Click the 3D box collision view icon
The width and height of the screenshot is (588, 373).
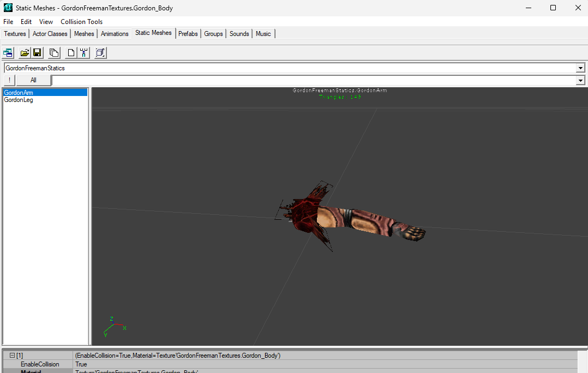point(100,52)
